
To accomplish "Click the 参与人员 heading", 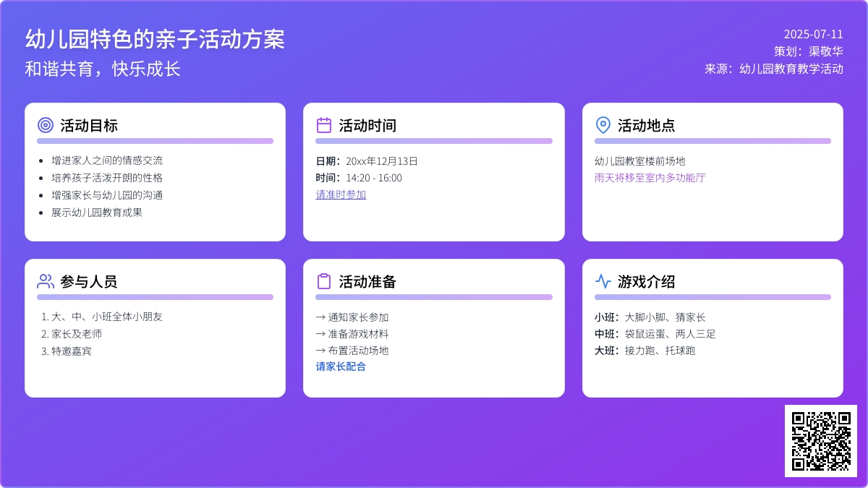I will point(89,281).
